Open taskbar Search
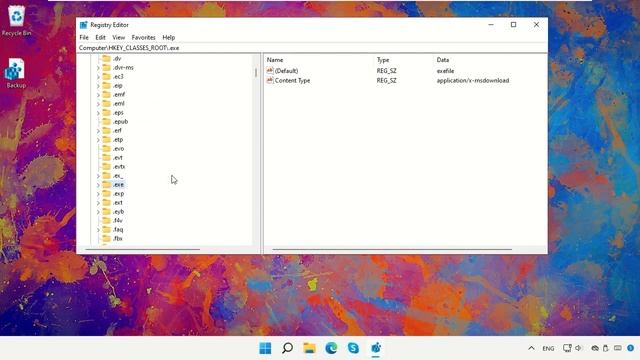This screenshot has height=360, width=640. point(287,348)
